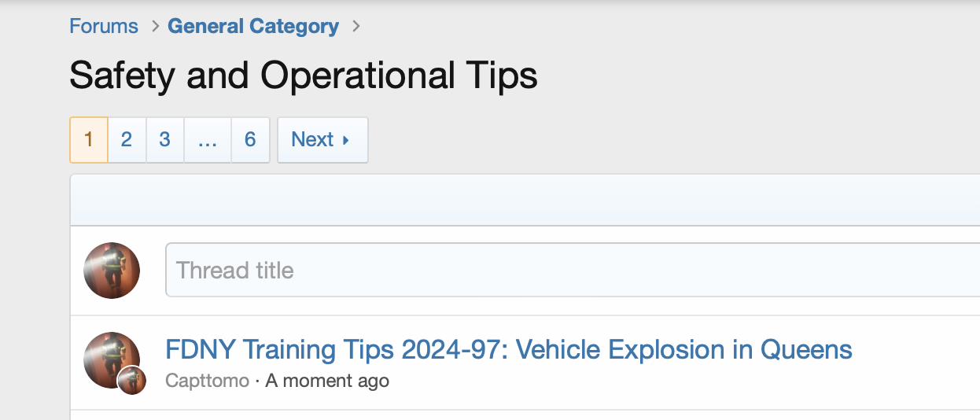
Task: Go to General Category breadcrumb
Action: coord(253,26)
